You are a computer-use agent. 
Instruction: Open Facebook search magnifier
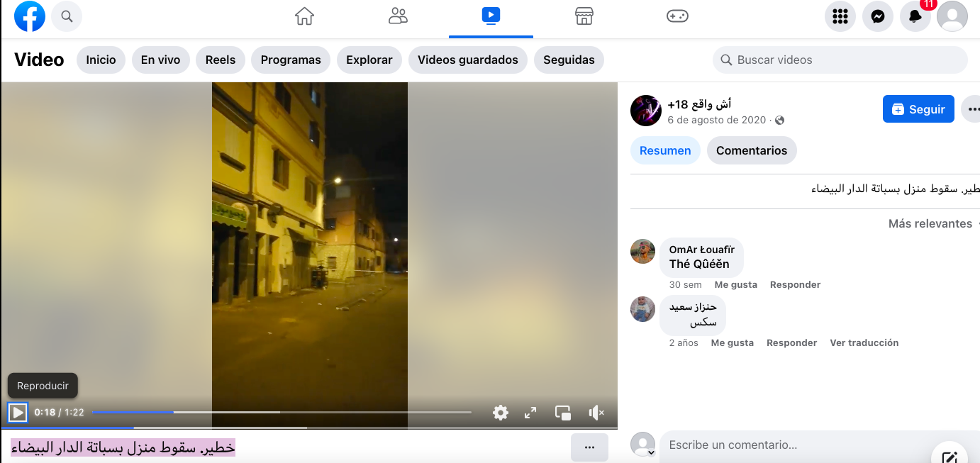pos(67,16)
